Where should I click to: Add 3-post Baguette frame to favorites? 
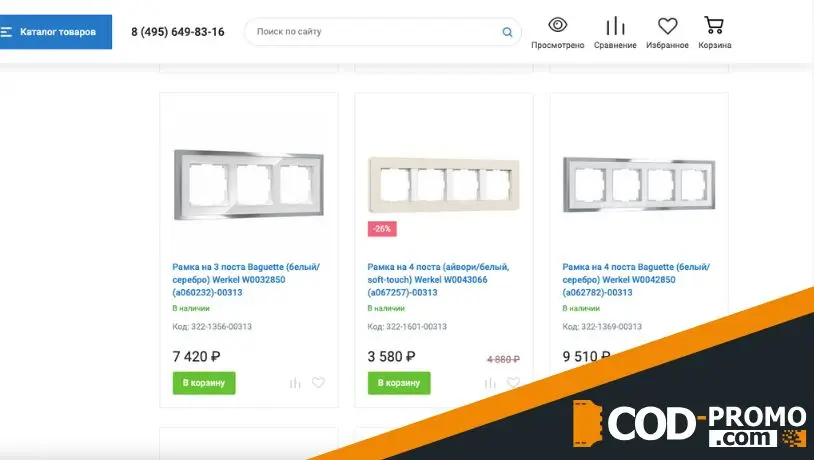click(318, 383)
